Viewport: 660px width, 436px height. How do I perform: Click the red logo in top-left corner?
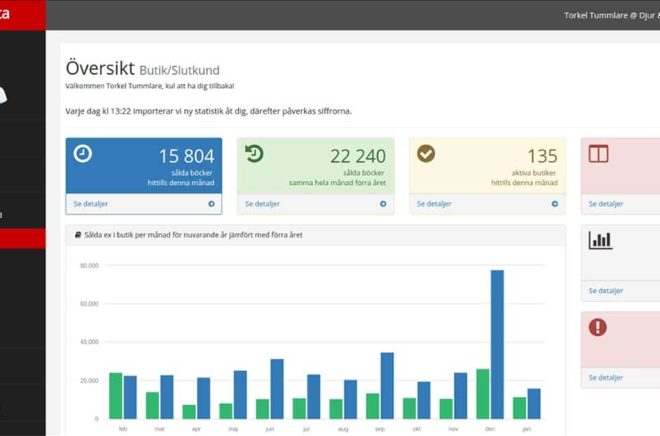click(23, 15)
